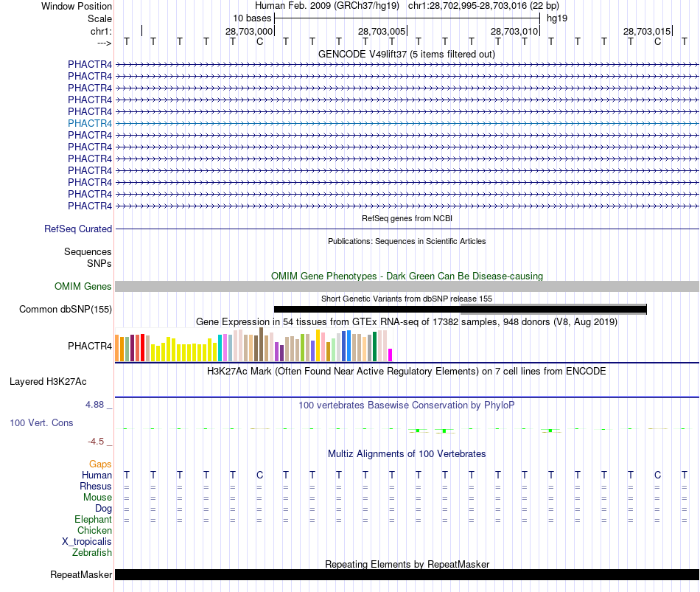Click the Mouse alignment row label

(97, 498)
